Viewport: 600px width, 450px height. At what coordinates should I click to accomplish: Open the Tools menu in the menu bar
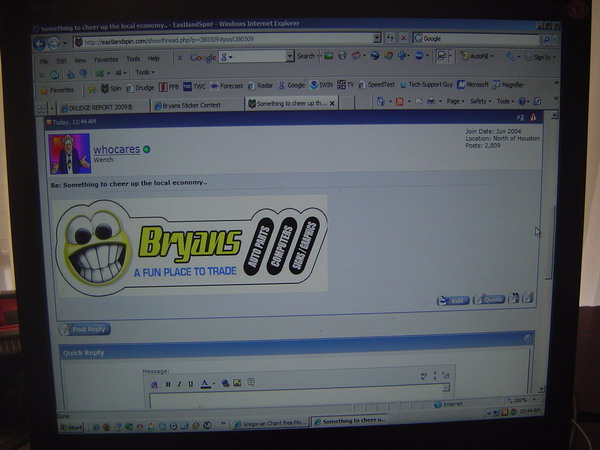point(133,59)
